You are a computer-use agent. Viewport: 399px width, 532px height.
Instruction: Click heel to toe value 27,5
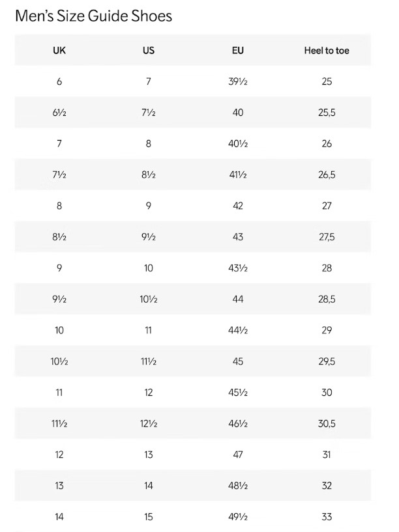pyautogui.click(x=327, y=237)
